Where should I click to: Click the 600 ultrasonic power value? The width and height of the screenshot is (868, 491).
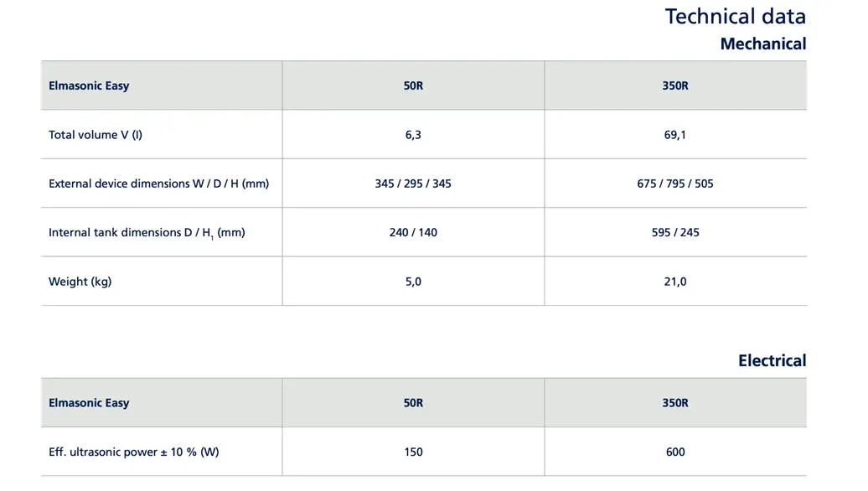674,452
